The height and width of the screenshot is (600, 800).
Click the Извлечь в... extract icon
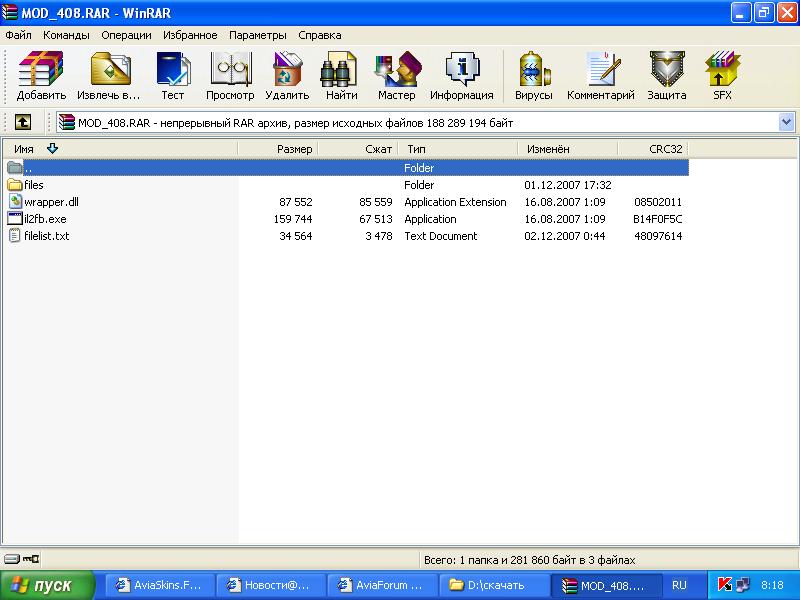coord(109,76)
